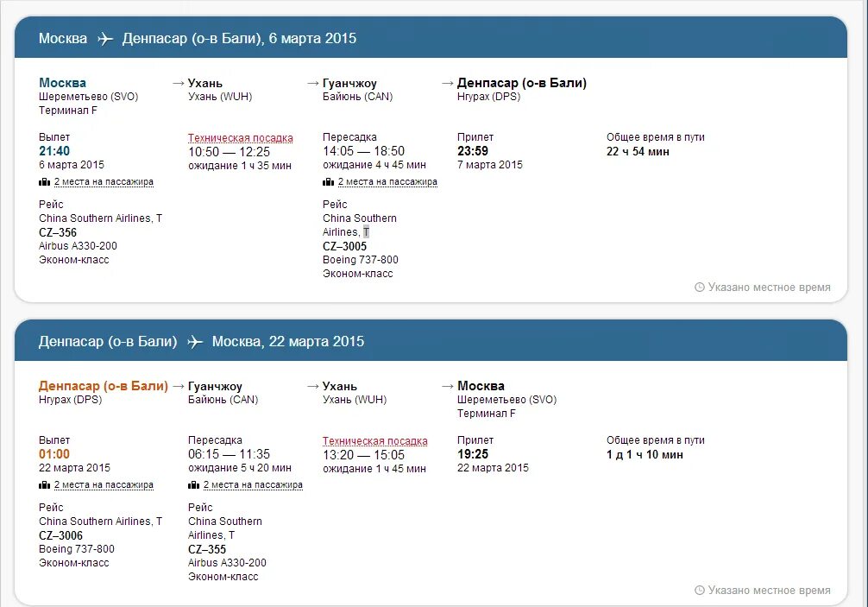Click the airplane icon in the Денпасар–Москва header

coord(195,342)
